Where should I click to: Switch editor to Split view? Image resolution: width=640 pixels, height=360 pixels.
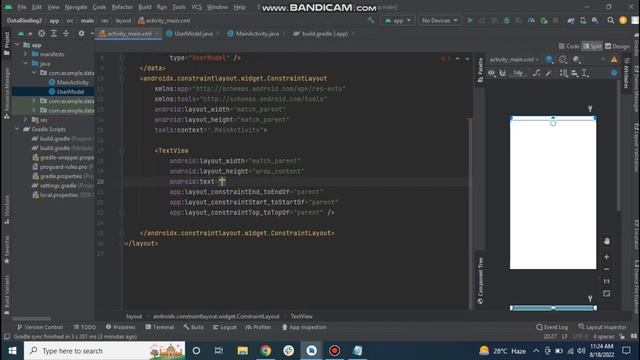592,46
